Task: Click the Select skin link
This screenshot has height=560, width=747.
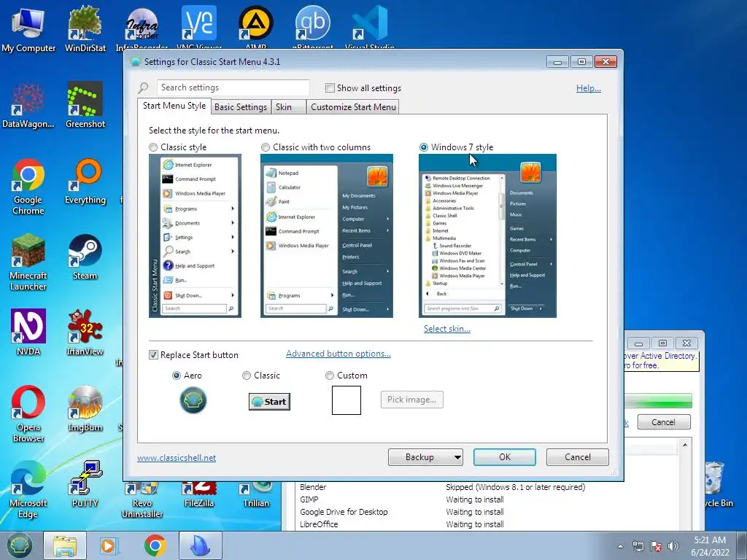Action: tap(447, 329)
